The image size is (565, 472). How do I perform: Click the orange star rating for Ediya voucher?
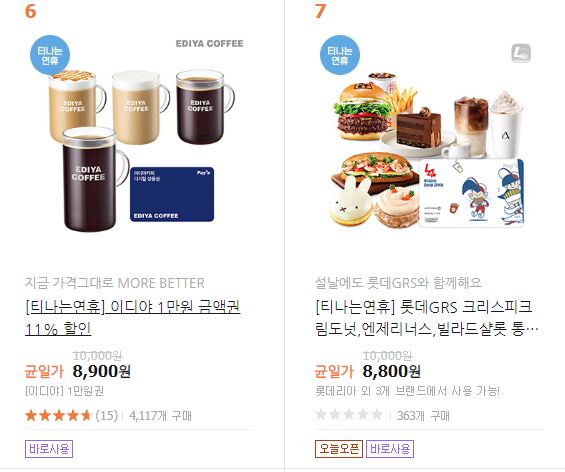pos(58,415)
